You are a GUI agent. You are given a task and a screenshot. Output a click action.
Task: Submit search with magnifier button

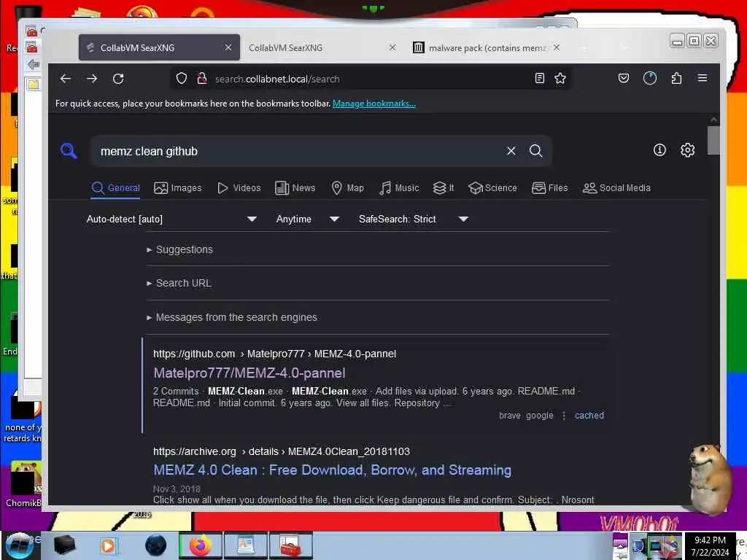536,151
